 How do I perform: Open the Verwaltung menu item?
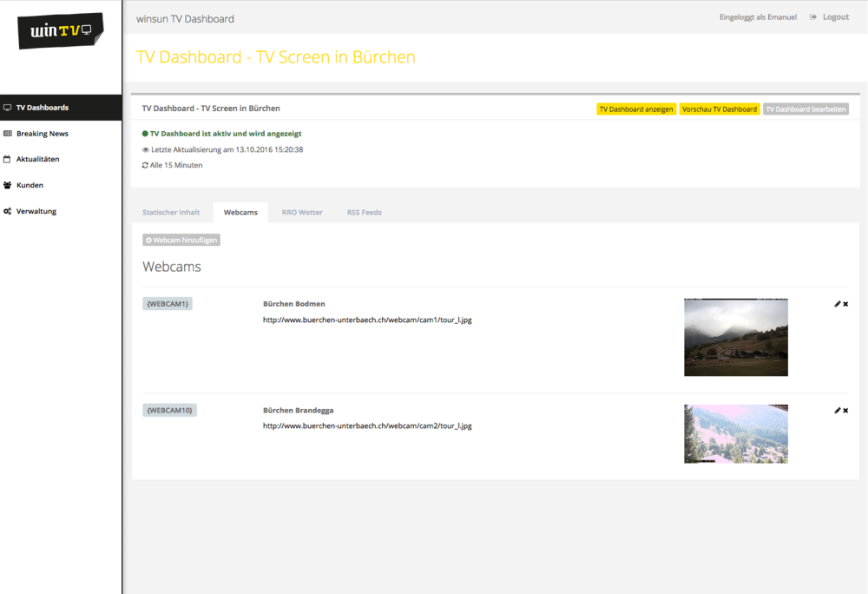36,211
